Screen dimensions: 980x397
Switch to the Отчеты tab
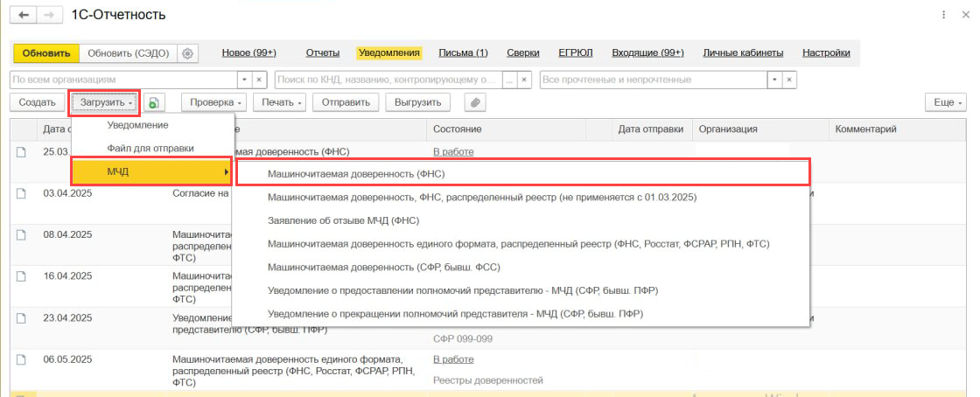click(x=323, y=53)
